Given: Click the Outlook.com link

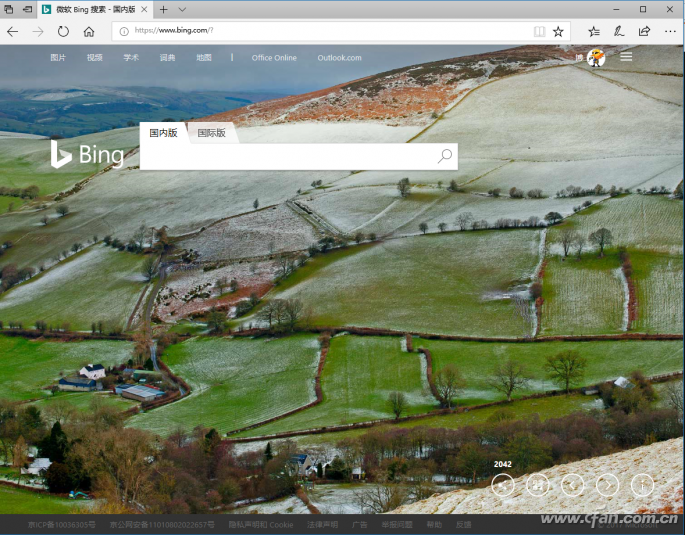Looking at the screenshot, I should pyautogui.click(x=339, y=58).
